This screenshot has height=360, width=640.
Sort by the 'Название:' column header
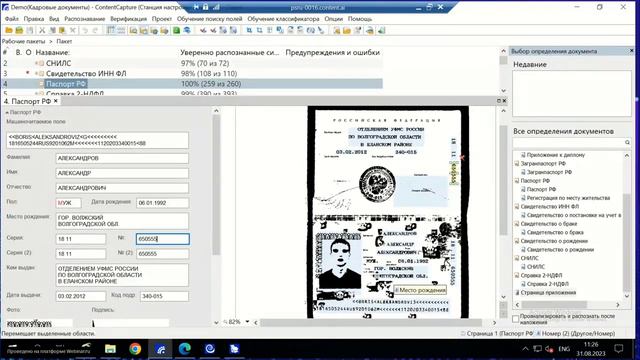click(x=53, y=52)
